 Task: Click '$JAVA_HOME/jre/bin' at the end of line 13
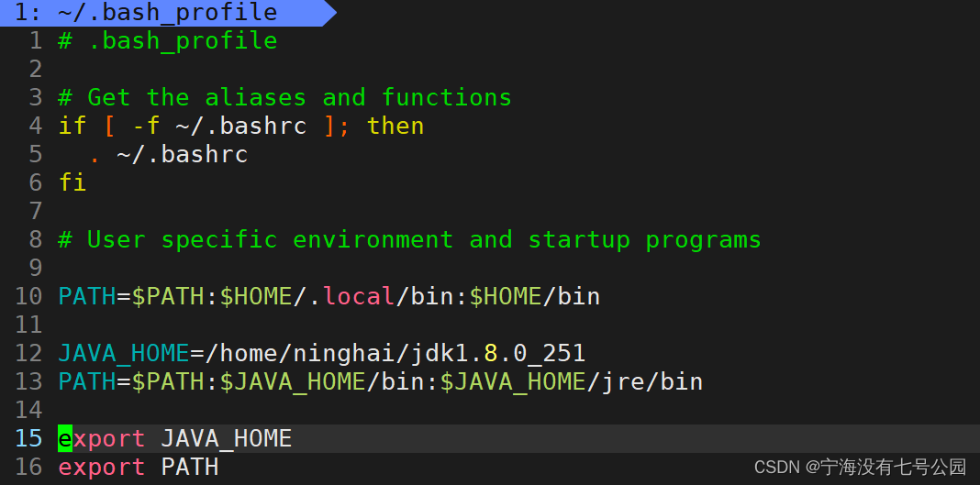click(x=572, y=381)
